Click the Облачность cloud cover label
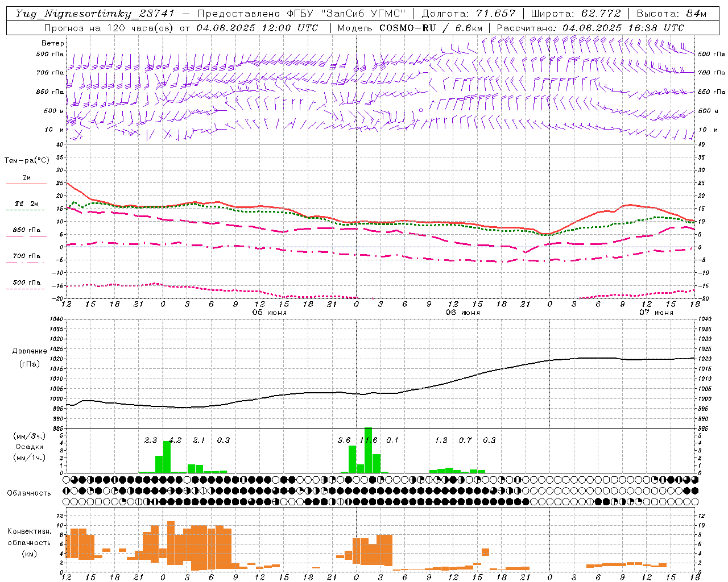This screenshot has width=728, height=582. tap(30, 493)
